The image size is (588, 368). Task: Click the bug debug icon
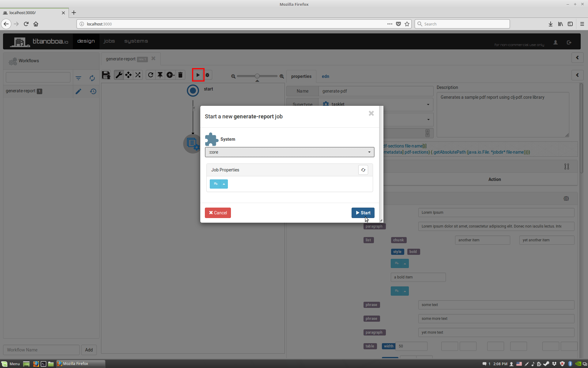click(207, 75)
